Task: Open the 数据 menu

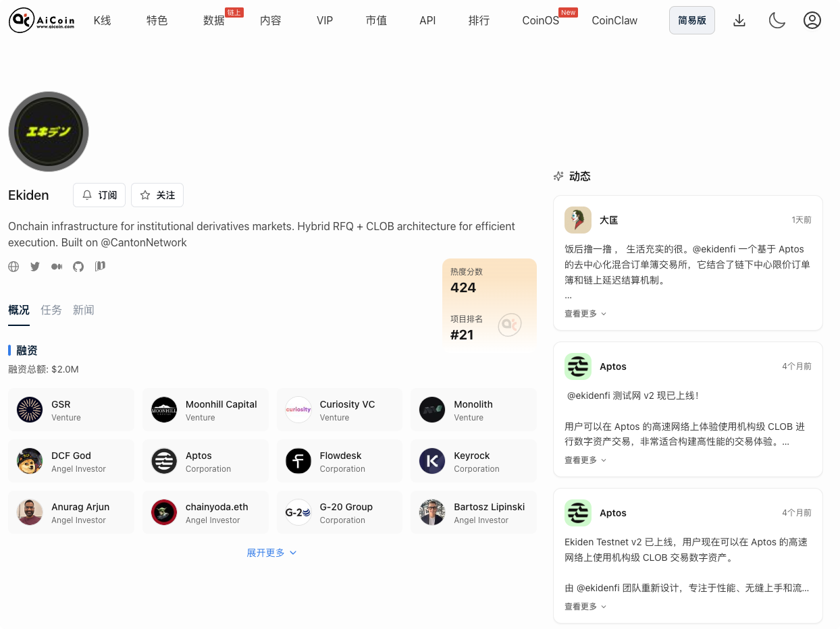Action: 214,20
